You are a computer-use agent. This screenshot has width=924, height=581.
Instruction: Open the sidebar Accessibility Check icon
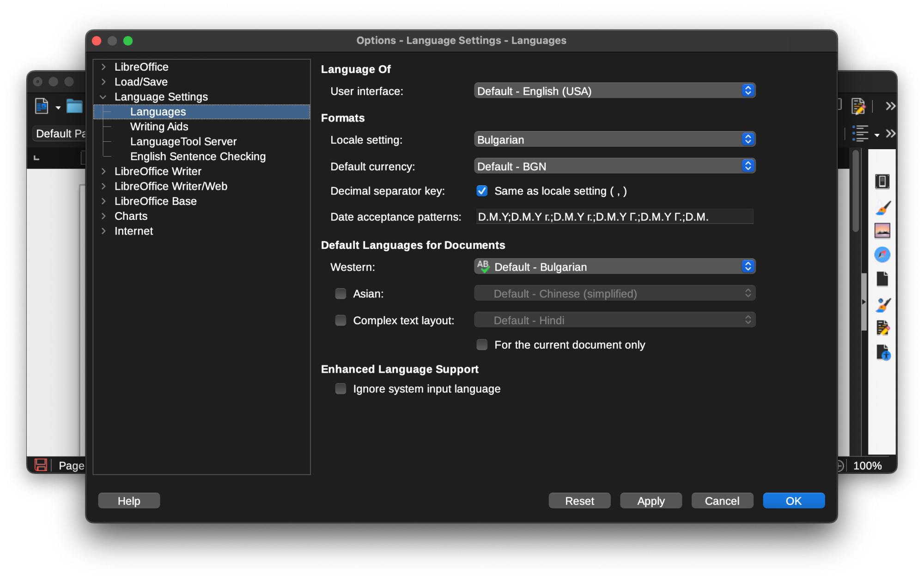tap(883, 352)
